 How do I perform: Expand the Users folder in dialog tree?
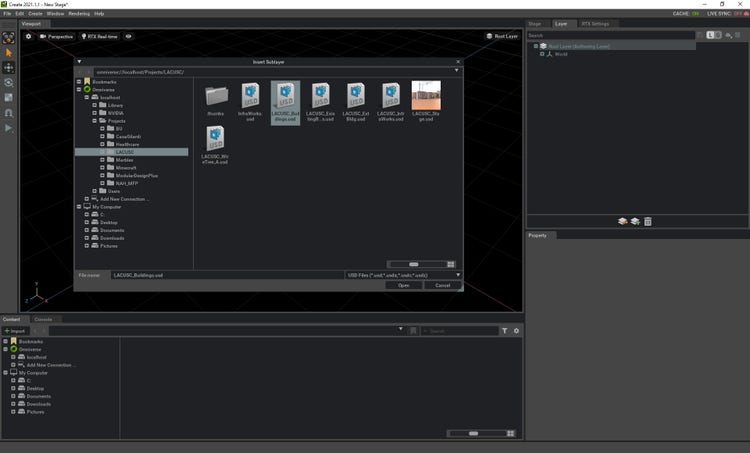(x=95, y=191)
